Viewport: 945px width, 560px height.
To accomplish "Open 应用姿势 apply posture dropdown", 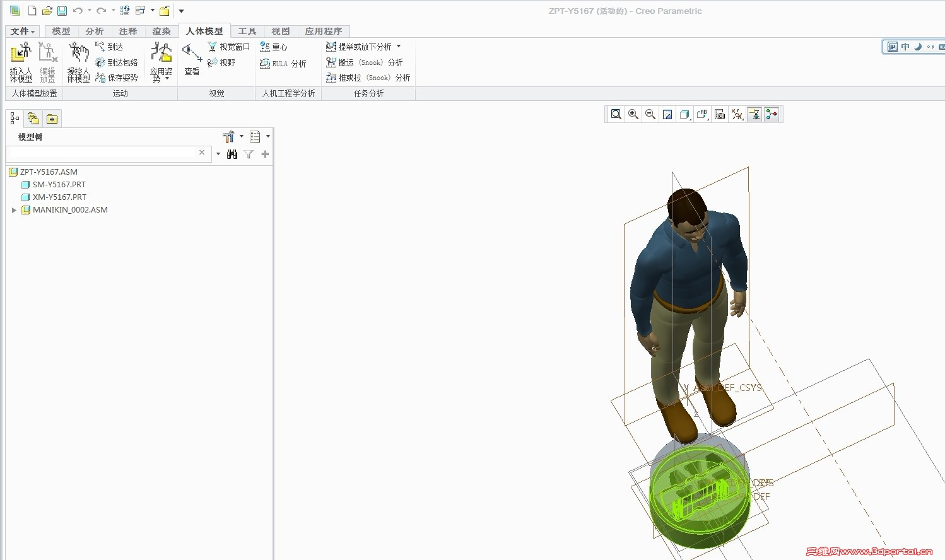I will [x=161, y=62].
